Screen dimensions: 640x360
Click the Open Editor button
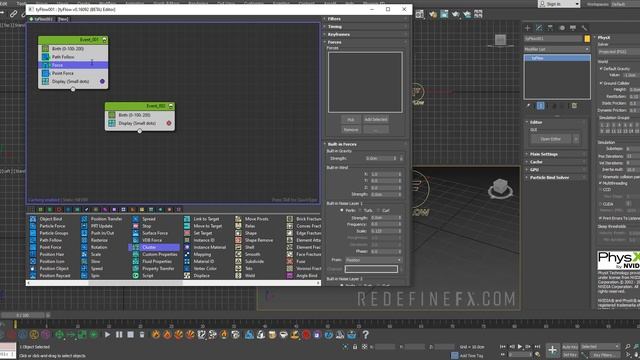coord(550,139)
